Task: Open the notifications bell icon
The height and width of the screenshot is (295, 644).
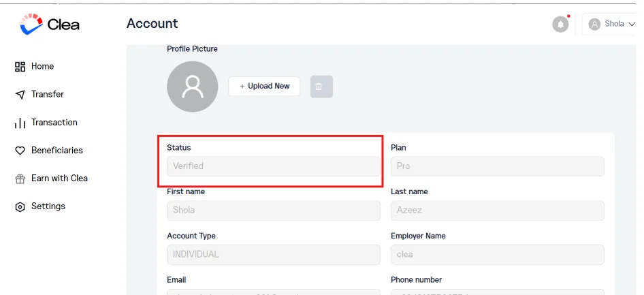Action: (560, 25)
